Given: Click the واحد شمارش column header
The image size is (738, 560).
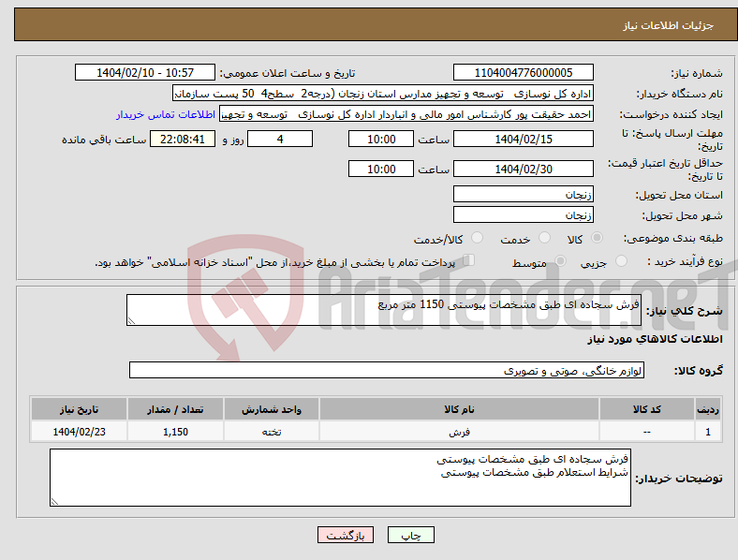Looking at the screenshot, I should coord(272,409).
